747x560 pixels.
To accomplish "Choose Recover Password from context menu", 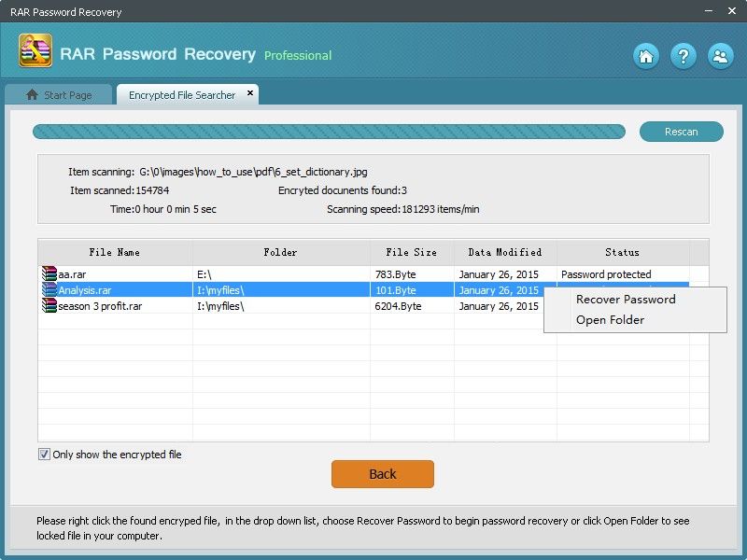I will pos(626,299).
